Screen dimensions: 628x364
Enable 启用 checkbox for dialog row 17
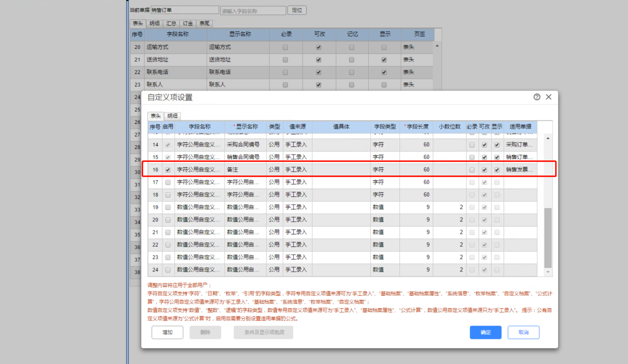168,182
